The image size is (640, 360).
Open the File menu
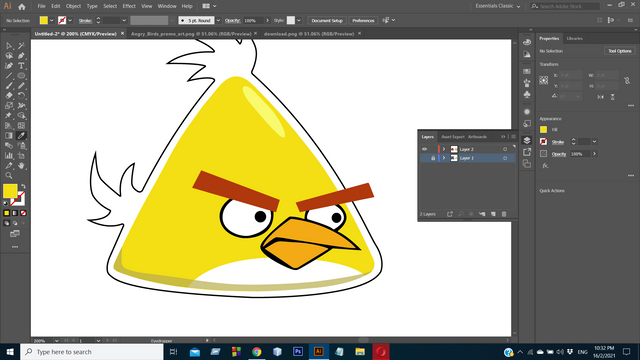point(41,6)
